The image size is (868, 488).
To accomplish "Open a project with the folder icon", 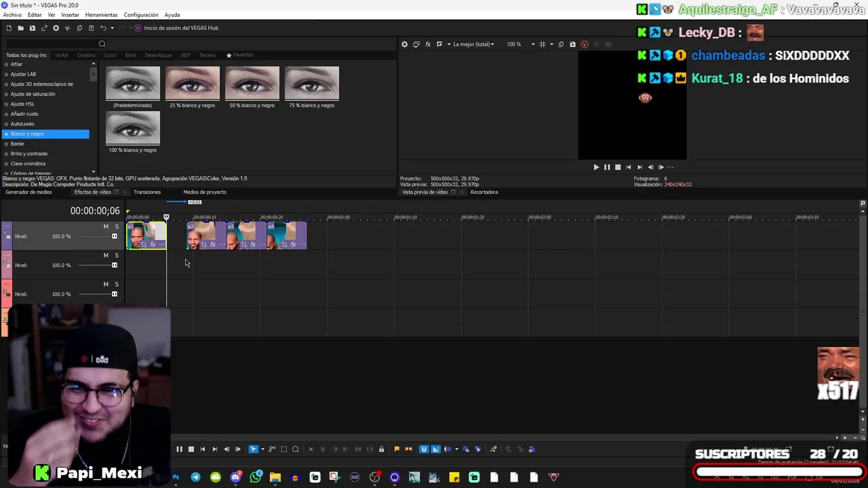I will (x=20, y=28).
